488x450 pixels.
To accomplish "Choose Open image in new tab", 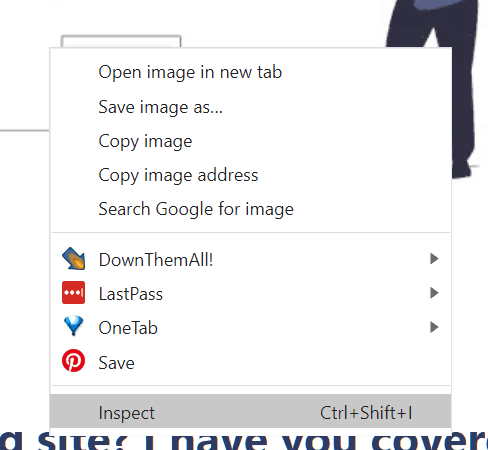I will click(x=190, y=72).
